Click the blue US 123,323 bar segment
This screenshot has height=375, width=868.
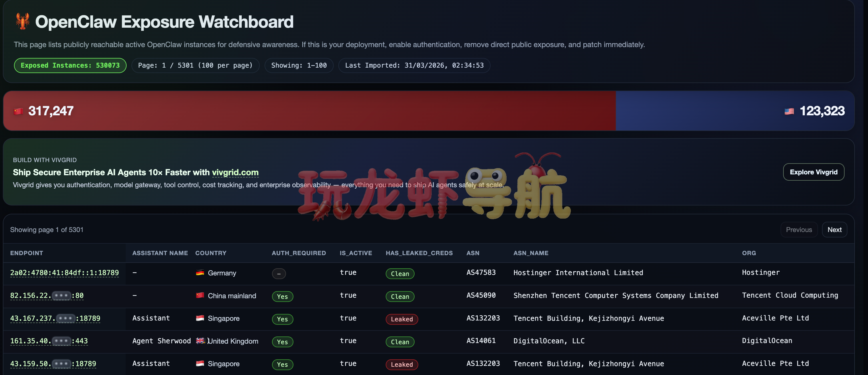(735, 111)
